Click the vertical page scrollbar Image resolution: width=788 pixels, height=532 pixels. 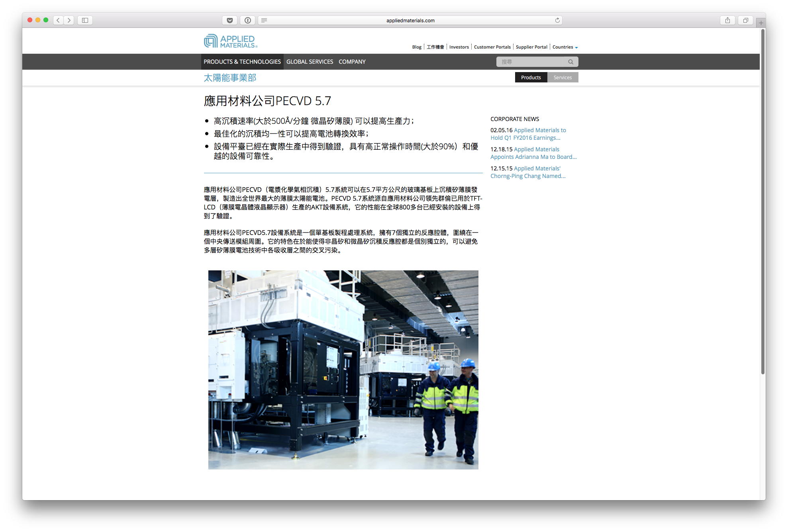[x=763, y=201]
